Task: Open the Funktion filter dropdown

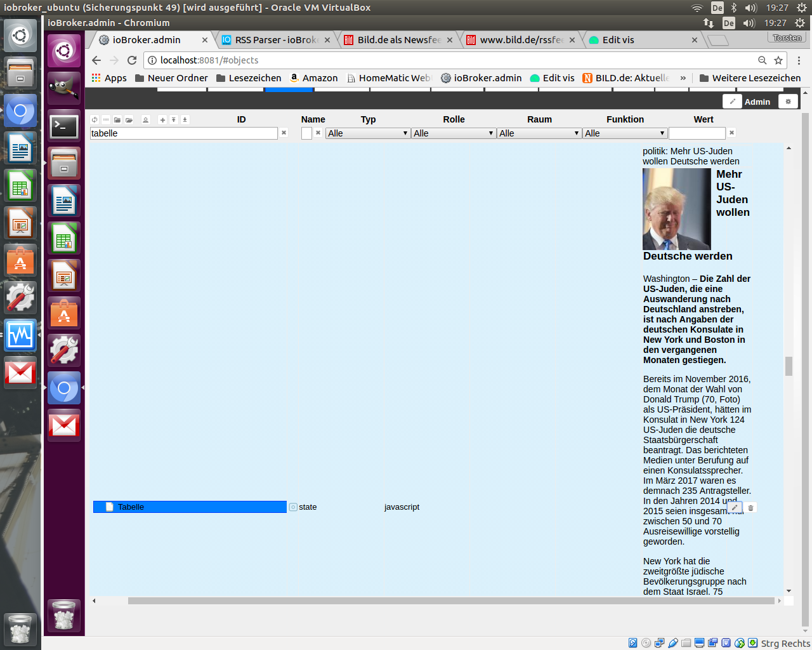Action: [x=625, y=133]
